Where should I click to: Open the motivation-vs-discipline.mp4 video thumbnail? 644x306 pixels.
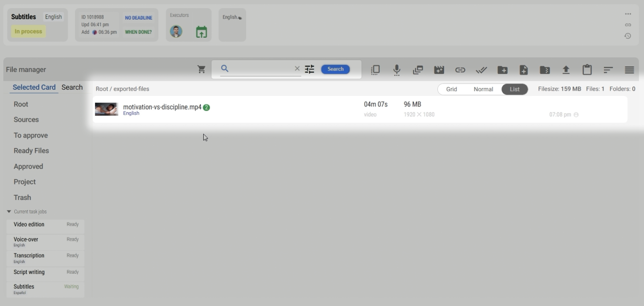coord(106,109)
